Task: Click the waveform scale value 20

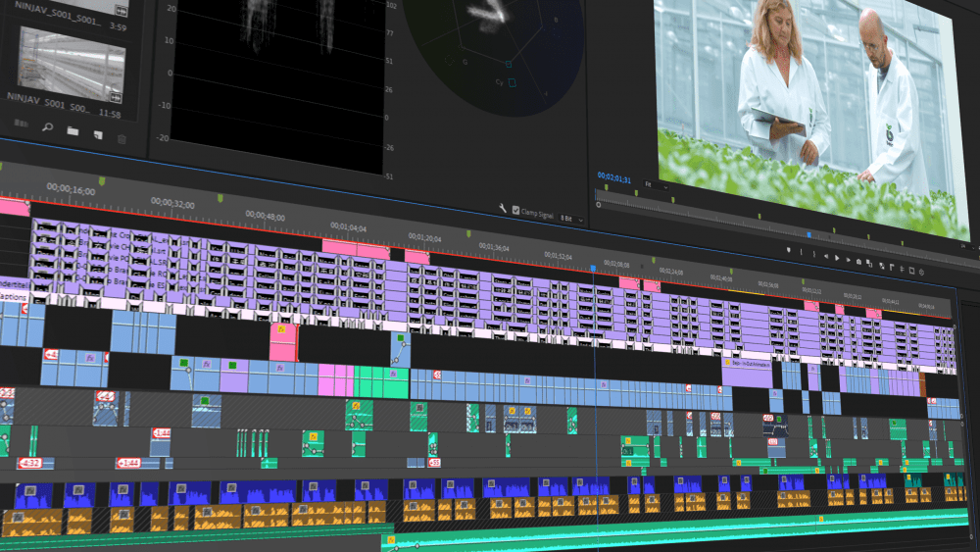Action: 171,10
